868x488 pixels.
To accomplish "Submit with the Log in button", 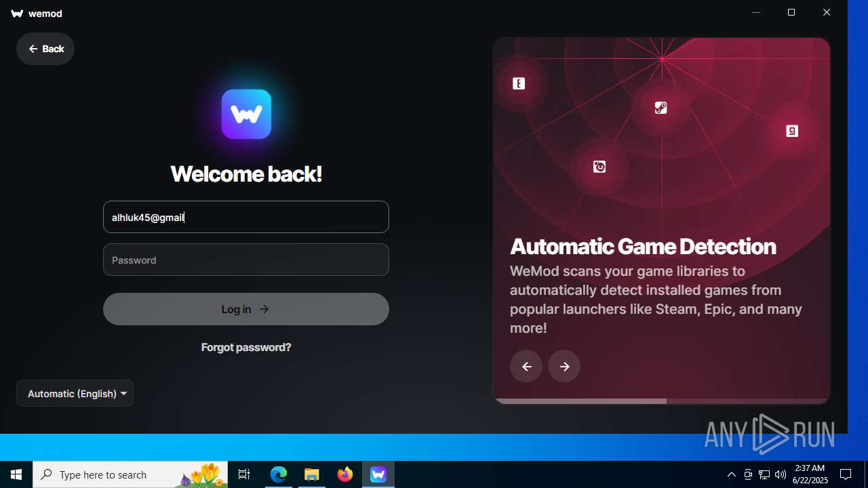I will 246,309.
